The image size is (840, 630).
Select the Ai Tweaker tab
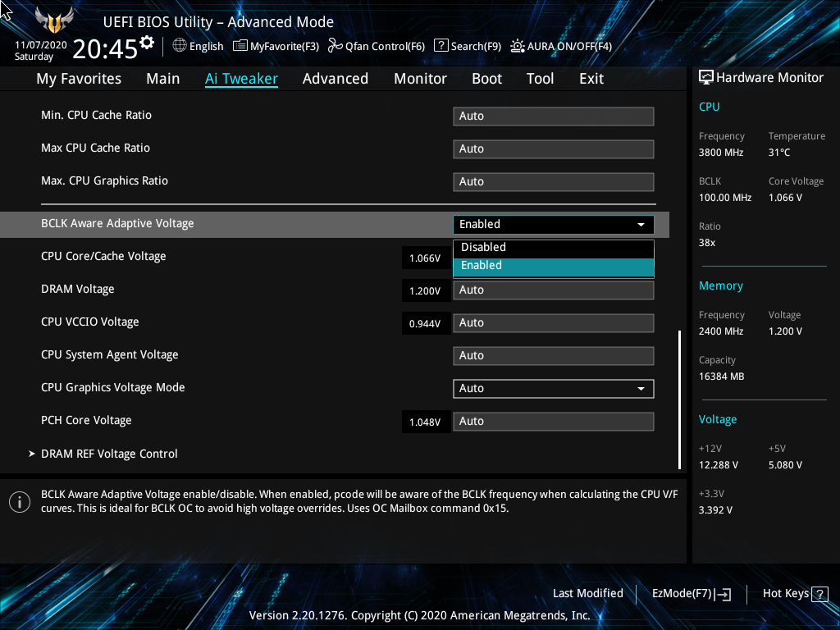[241, 79]
